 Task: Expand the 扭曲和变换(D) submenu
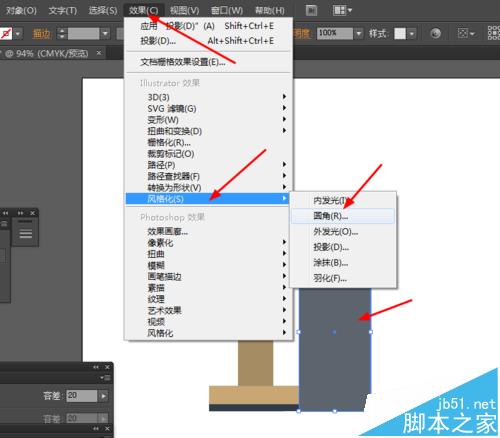[207, 131]
